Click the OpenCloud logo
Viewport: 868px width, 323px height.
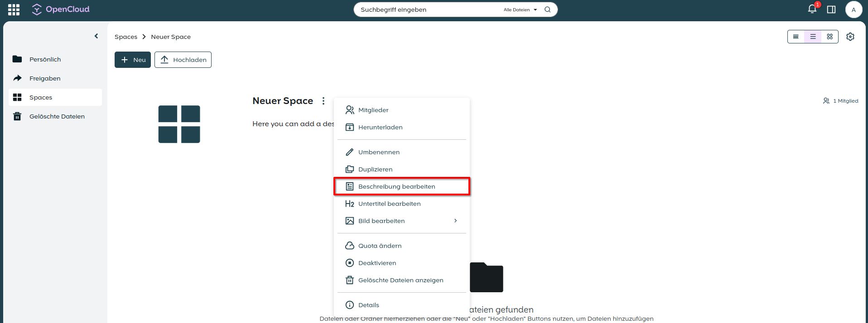pos(61,9)
